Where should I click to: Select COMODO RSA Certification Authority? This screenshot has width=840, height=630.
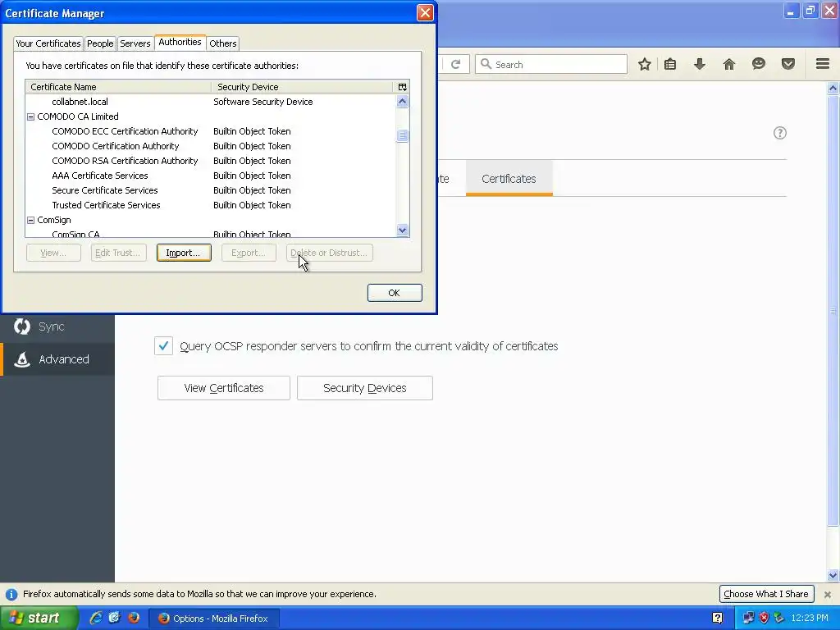click(x=211, y=161)
